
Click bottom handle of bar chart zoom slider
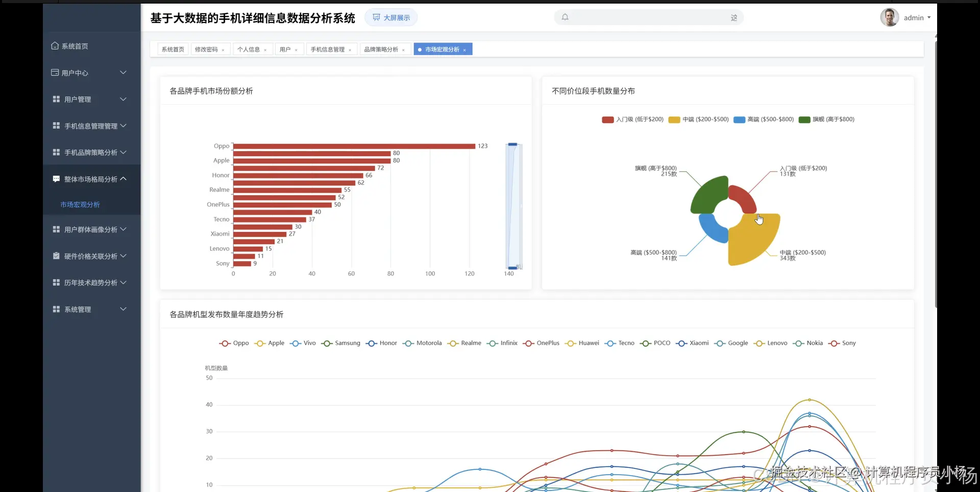point(512,268)
